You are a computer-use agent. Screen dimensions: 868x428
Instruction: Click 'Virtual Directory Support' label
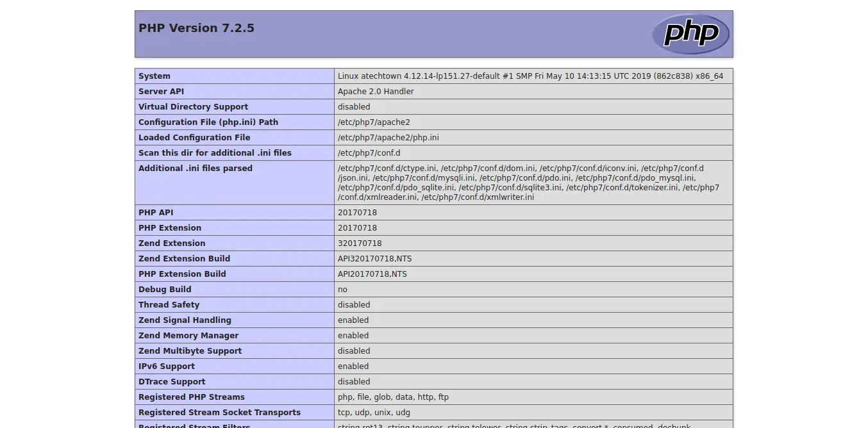coord(193,107)
